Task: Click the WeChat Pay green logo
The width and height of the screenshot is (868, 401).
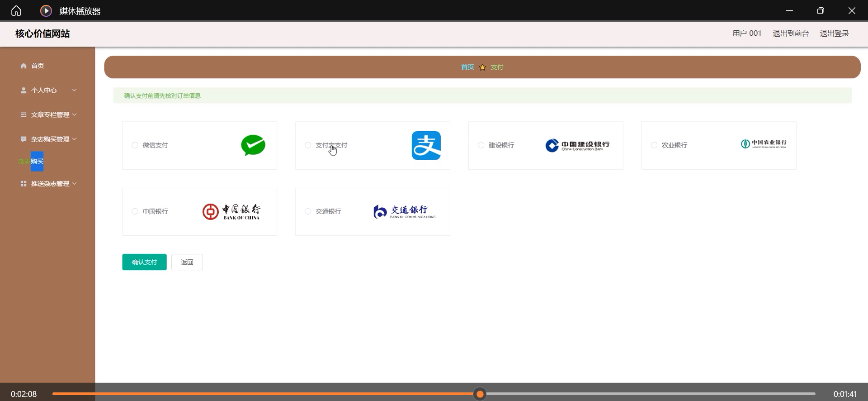Action: pyautogui.click(x=253, y=145)
